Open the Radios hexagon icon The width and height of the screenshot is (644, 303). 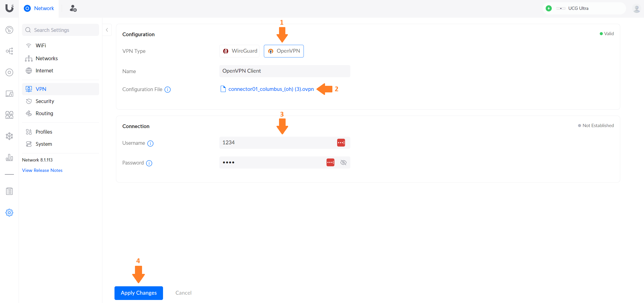(9, 136)
